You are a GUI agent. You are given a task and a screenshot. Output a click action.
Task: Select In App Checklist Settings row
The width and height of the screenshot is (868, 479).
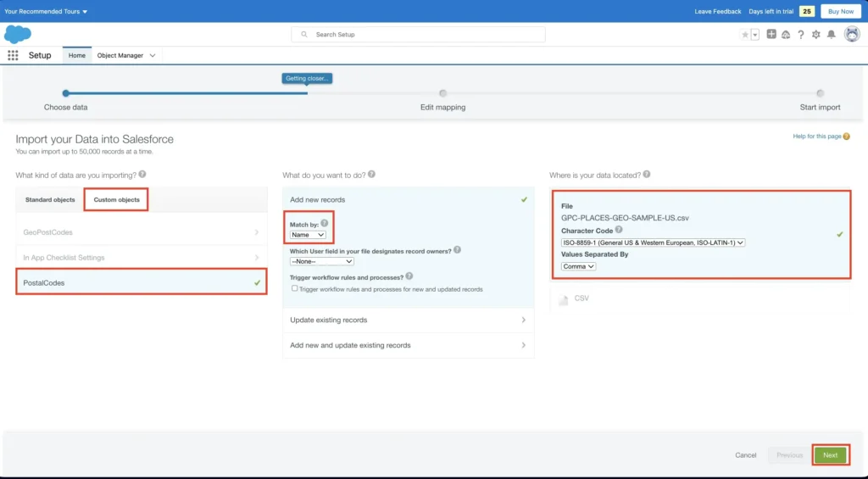[142, 258]
